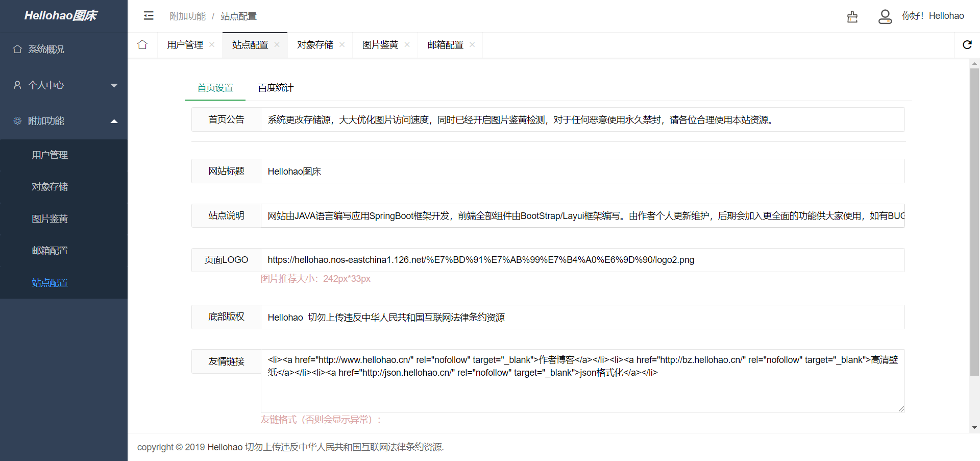Switch to the 百度统计 tab

tap(276, 87)
